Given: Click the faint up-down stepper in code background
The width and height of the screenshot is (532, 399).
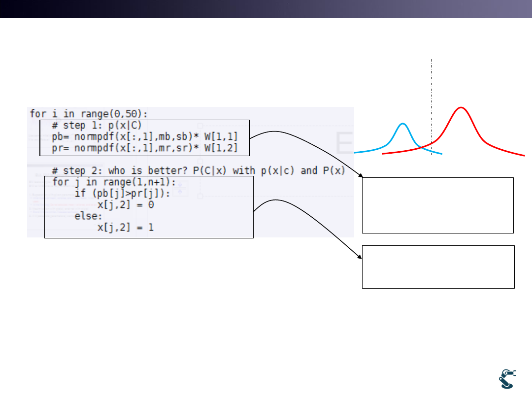Looking at the screenshot, I should 179,189.
